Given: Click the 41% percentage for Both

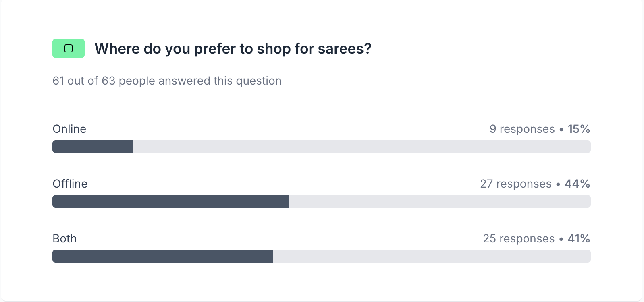Looking at the screenshot, I should [579, 239].
